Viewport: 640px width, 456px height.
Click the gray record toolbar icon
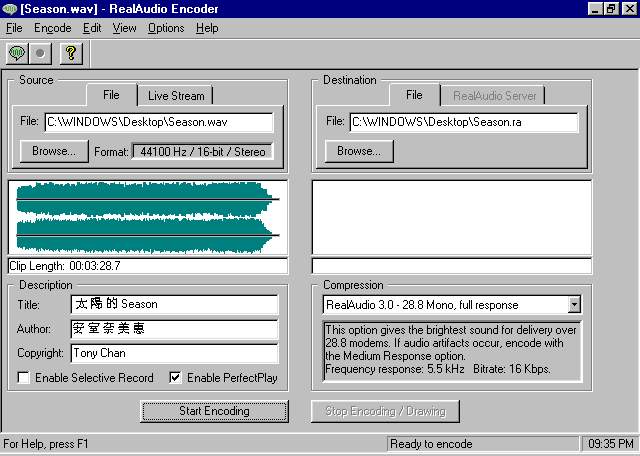click(40, 53)
